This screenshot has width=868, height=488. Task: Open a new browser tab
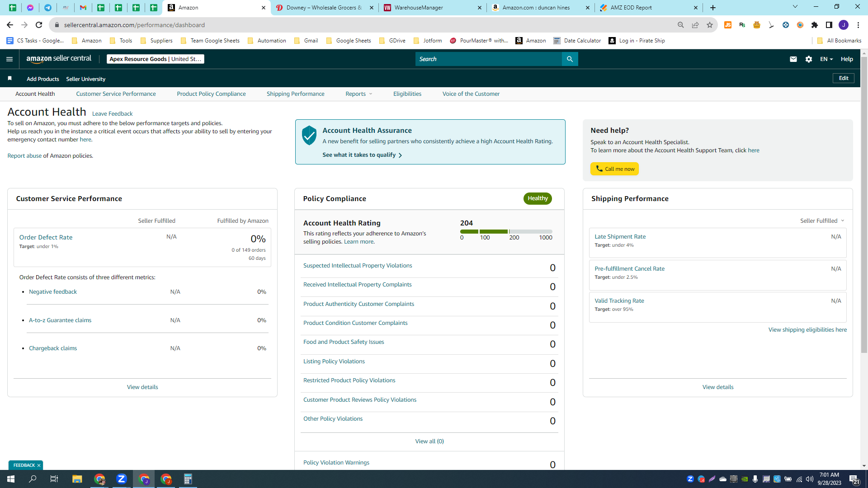(x=713, y=8)
